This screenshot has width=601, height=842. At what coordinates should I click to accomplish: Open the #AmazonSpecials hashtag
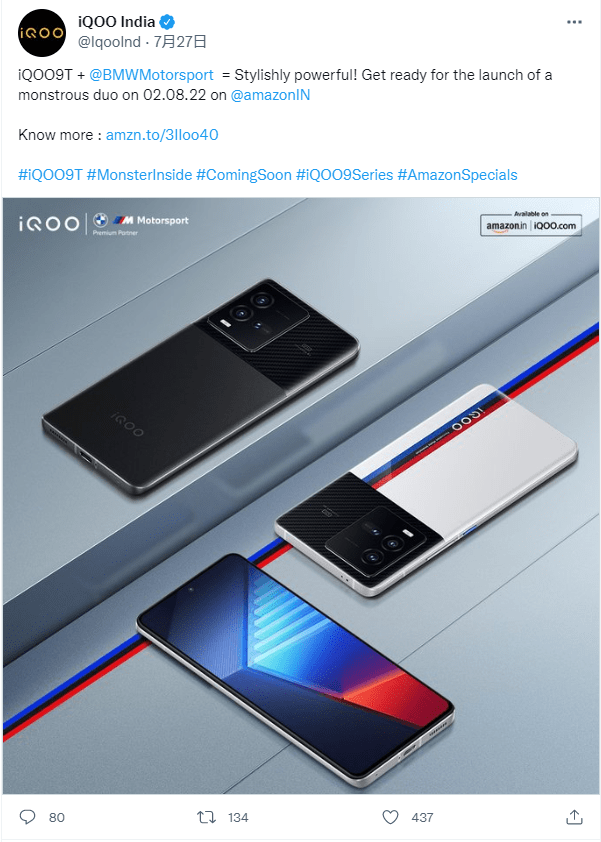[458, 175]
